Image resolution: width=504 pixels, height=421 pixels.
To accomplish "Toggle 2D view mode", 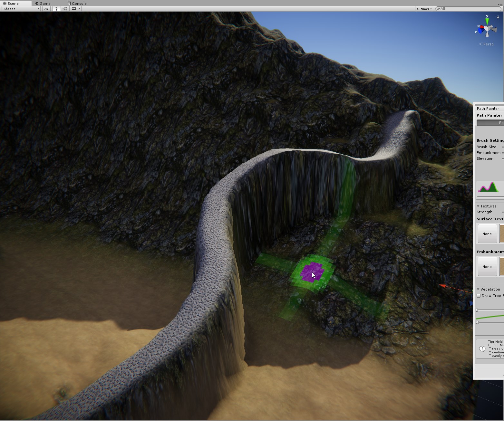I will pyautogui.click(x=45, y=9).
